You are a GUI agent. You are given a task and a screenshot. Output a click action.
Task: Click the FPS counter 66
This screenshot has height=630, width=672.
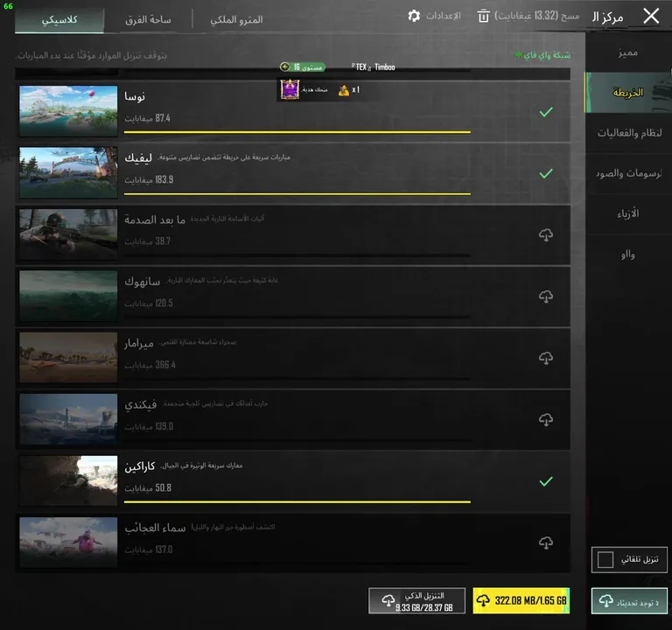click(8, 6)
